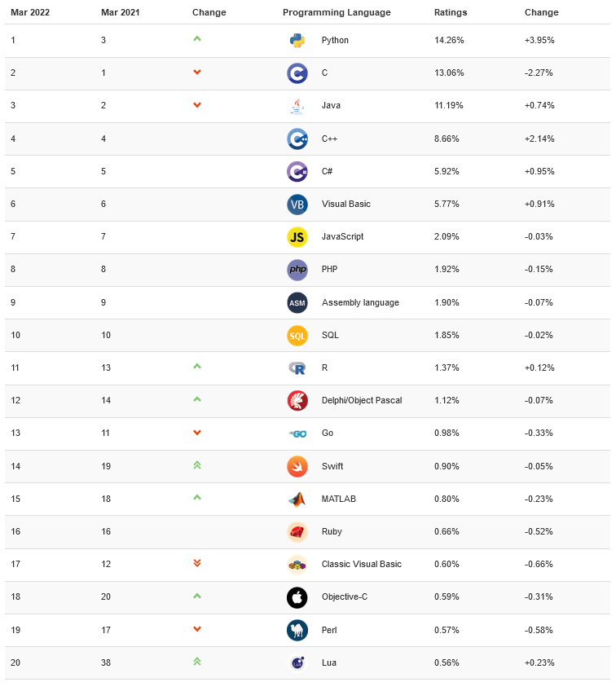
Task: Click the Visual Basic VB icon
Action: [x=297, y=205]
